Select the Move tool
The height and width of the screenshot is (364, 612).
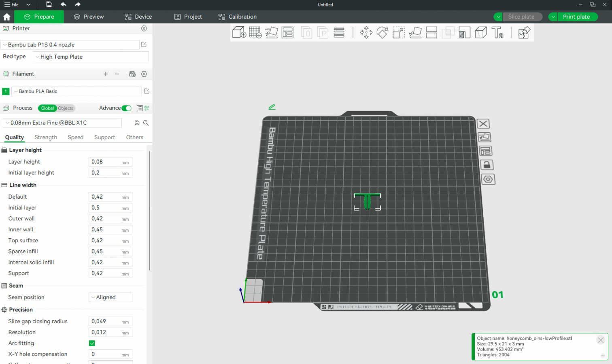[366, 32]
